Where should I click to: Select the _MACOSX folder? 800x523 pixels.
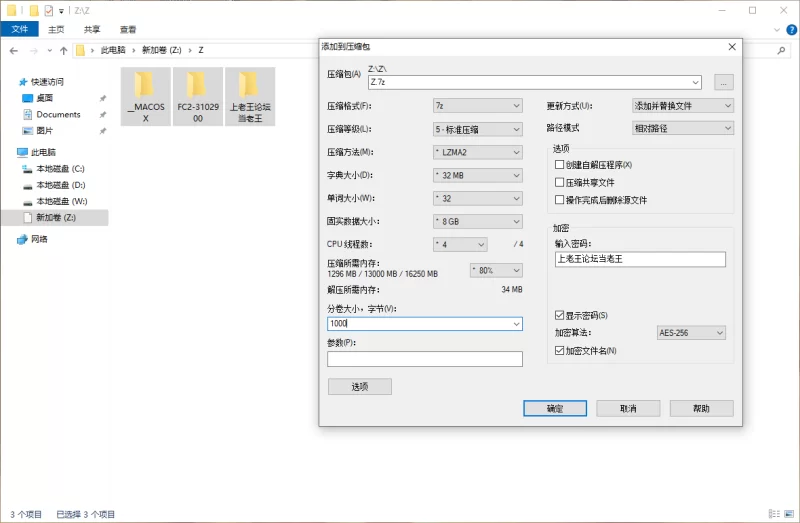pos(145,96)
